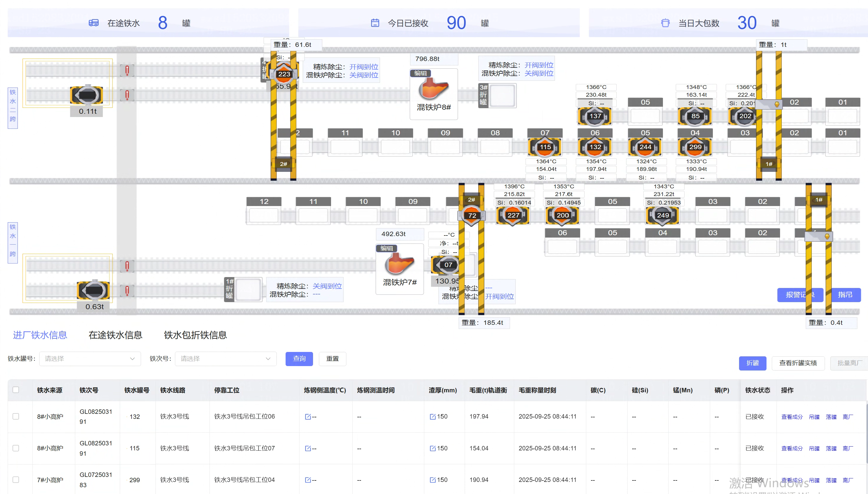868x494 pixels.
Task: Click 查看成分 for ladle 115 row
Action: pyautogui.click(x=792, y=448)
